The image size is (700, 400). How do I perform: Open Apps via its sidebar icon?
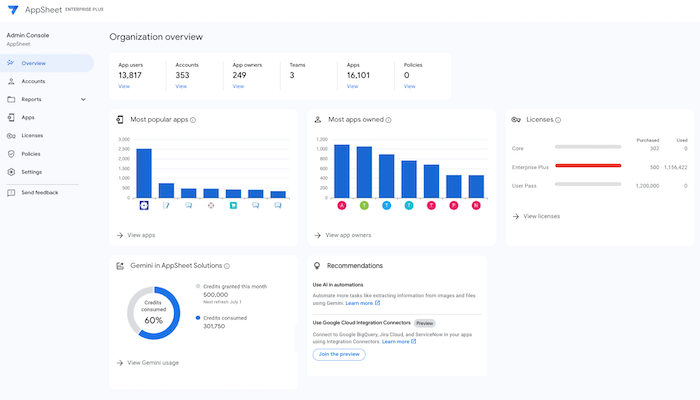click(11, 117)
